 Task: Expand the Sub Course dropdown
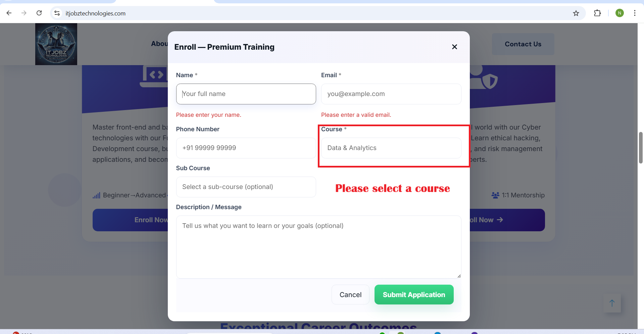coord(246,187)
